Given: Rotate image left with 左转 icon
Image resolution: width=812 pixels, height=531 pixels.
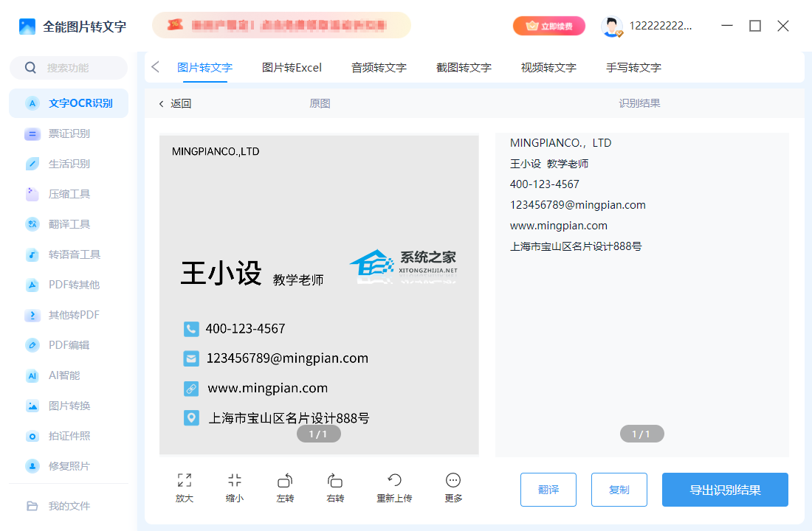Looking at the screenshot, I should click(x=285, y=481).
